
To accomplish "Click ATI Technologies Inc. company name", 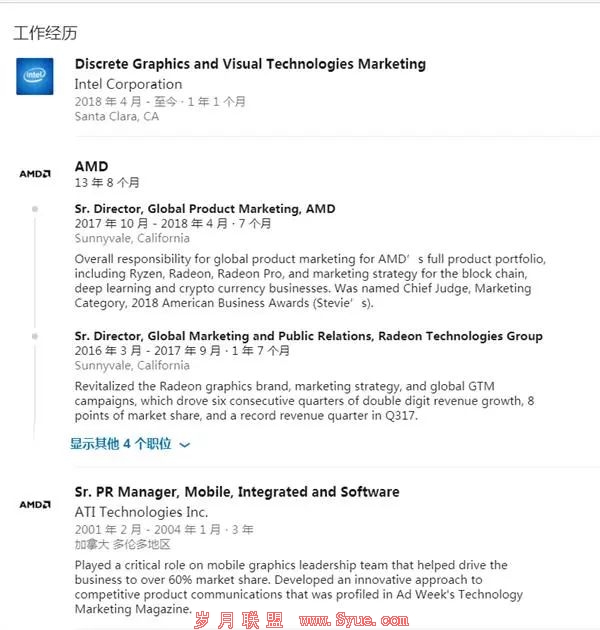I will [141, 512].
